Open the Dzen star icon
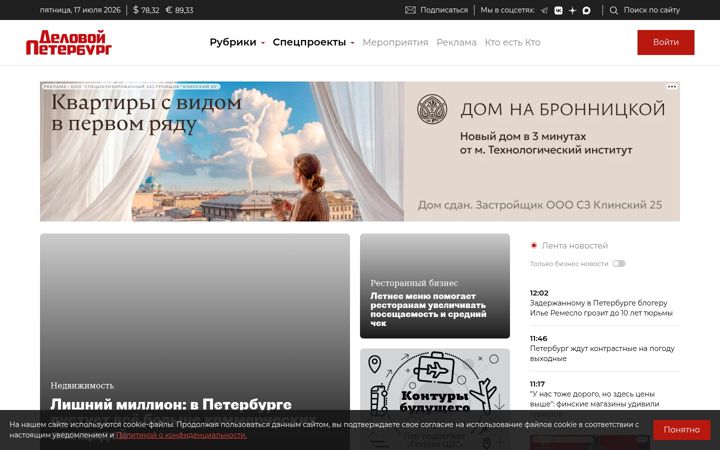Viewport: 720px width, 450px height. [x=572, y=10]
